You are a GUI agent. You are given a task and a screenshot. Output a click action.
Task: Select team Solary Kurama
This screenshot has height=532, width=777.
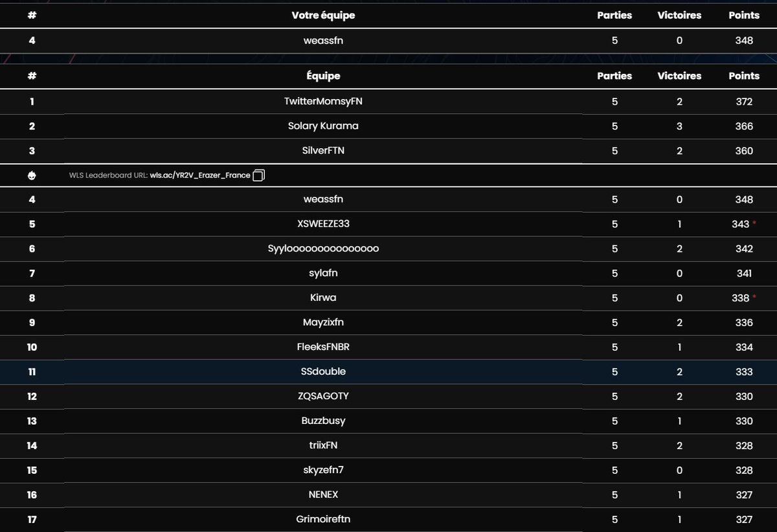[323, 126]
